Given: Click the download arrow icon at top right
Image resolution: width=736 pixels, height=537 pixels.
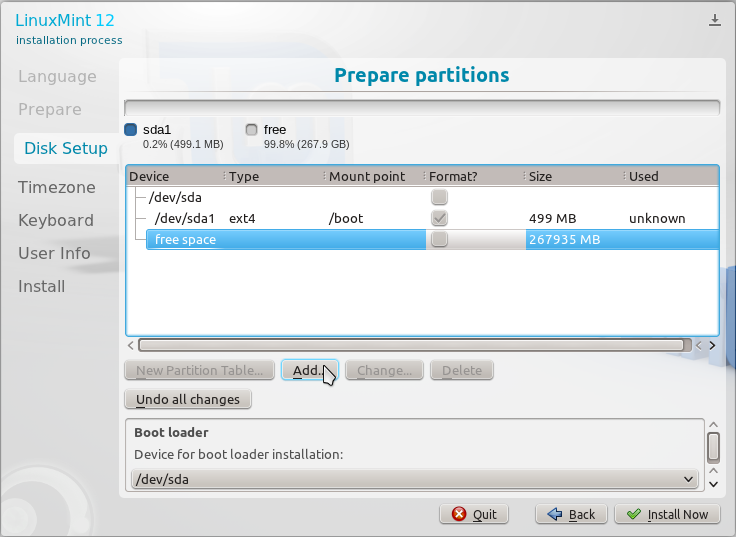Looking at the screenshot, I should [715, 20].
